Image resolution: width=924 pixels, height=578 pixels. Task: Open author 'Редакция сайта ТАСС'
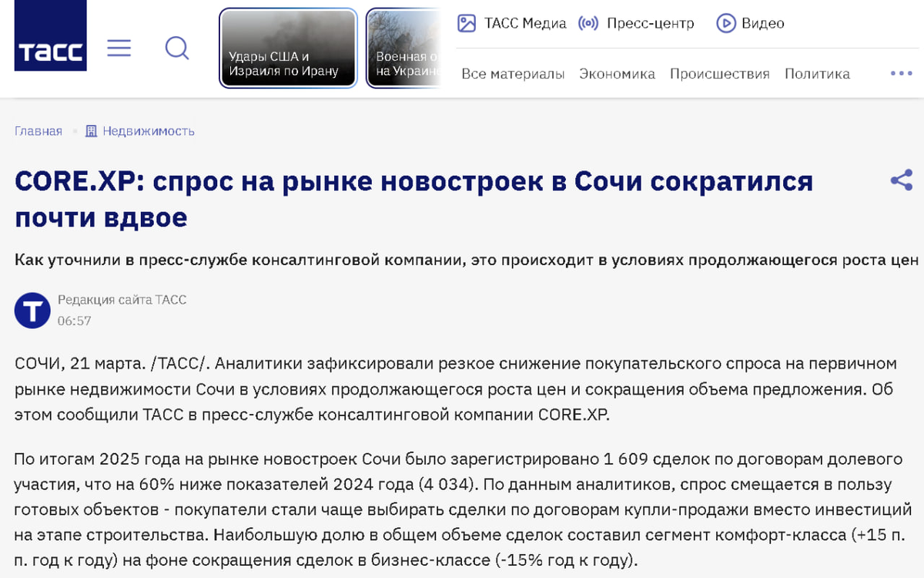point(122,300)
